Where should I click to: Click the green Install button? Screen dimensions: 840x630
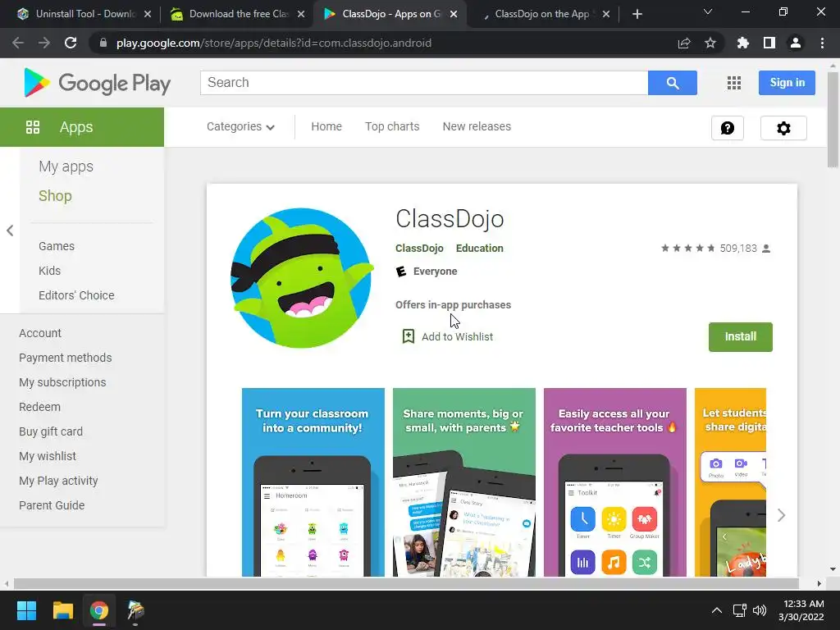pyautogui.click(x=741, y=337)
